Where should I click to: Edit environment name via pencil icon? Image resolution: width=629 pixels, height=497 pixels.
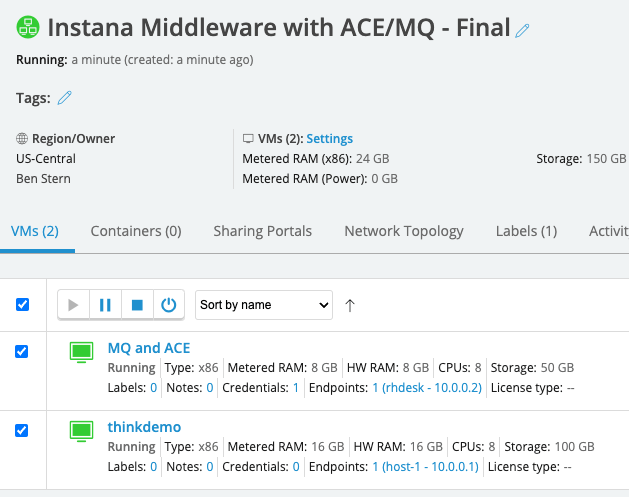click(522, 30)
